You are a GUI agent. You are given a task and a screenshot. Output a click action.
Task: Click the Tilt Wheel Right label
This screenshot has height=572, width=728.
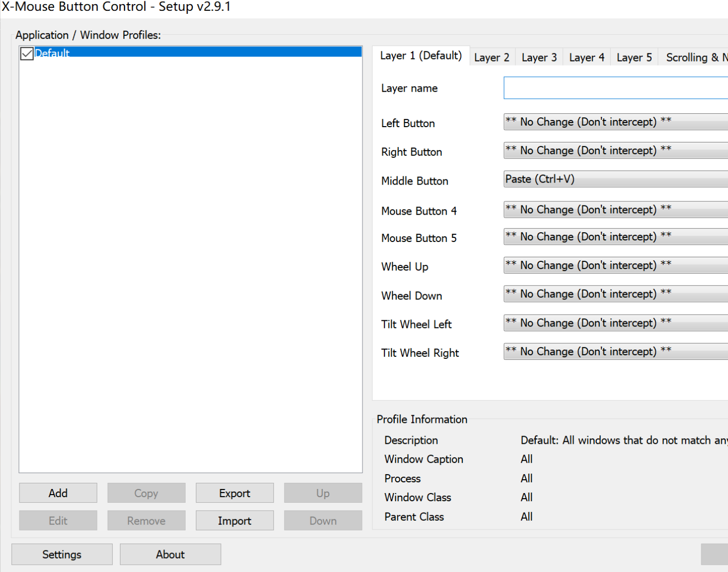pyautogui.click(x=420, y=353)
